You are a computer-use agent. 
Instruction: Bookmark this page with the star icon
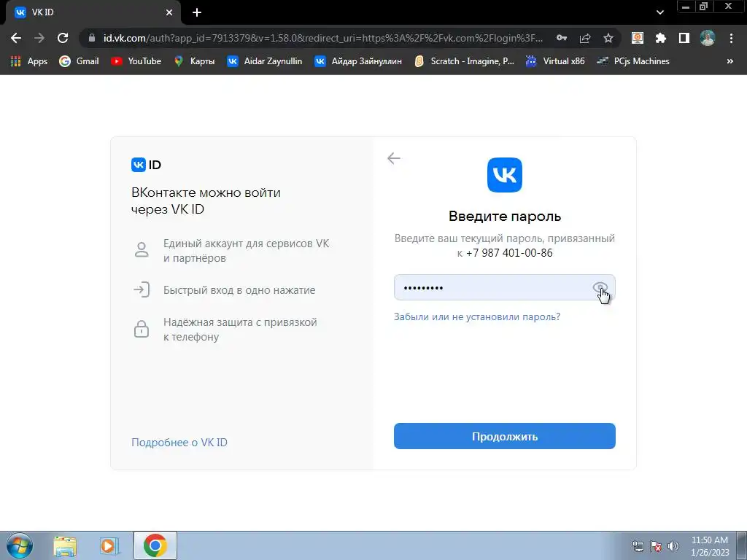[x=608, y=38]
